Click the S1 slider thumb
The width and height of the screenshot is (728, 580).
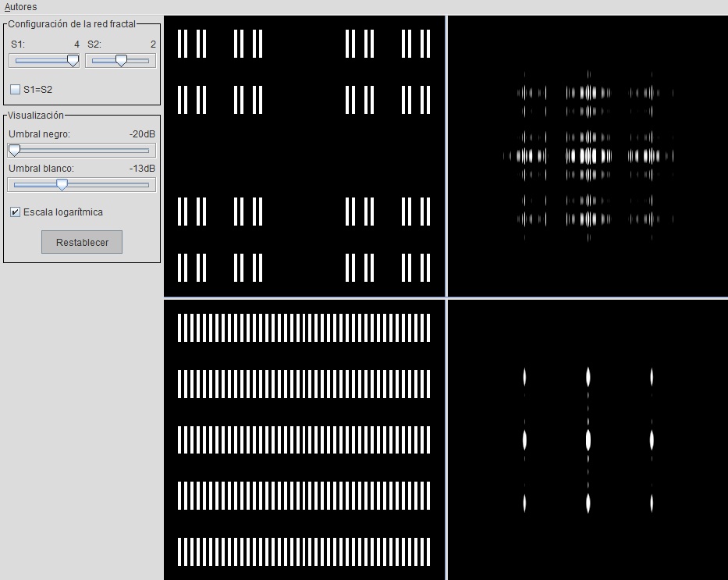coord(73,60)
